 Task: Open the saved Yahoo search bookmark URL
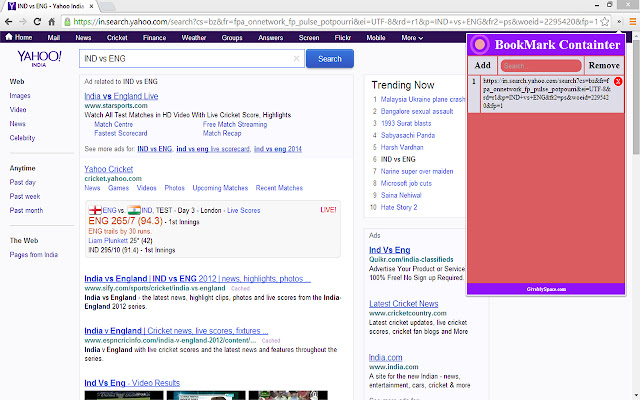[547, 93]
